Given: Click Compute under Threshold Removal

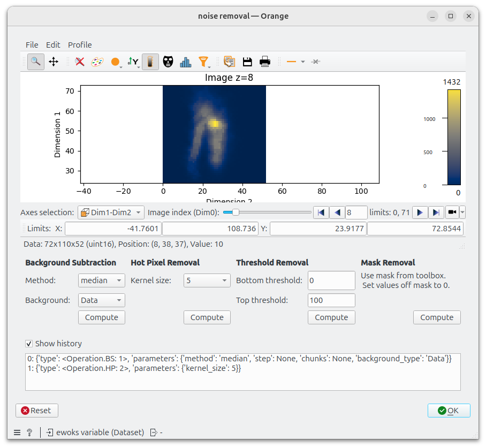Looking at the screenshot, I should pyautogui.click(x=331, y=317).
